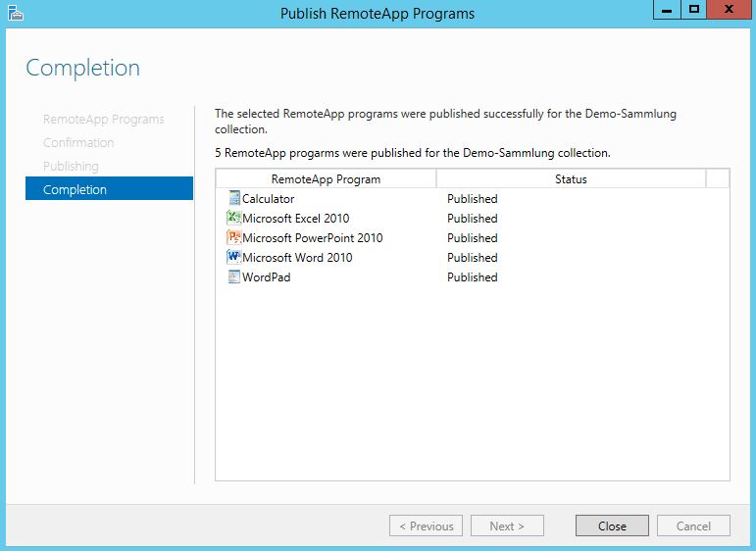Click the WordPad app icon

click(233, 277)
